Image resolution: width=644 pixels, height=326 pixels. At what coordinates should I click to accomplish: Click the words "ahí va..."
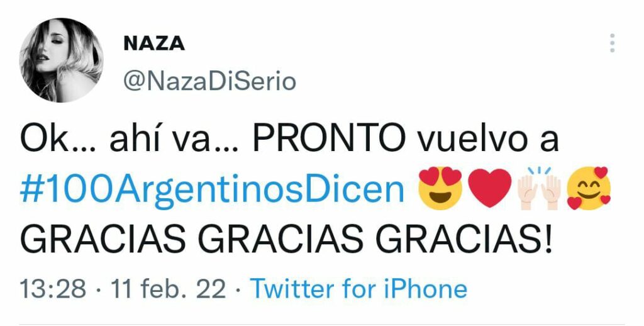tap(174, 140)
